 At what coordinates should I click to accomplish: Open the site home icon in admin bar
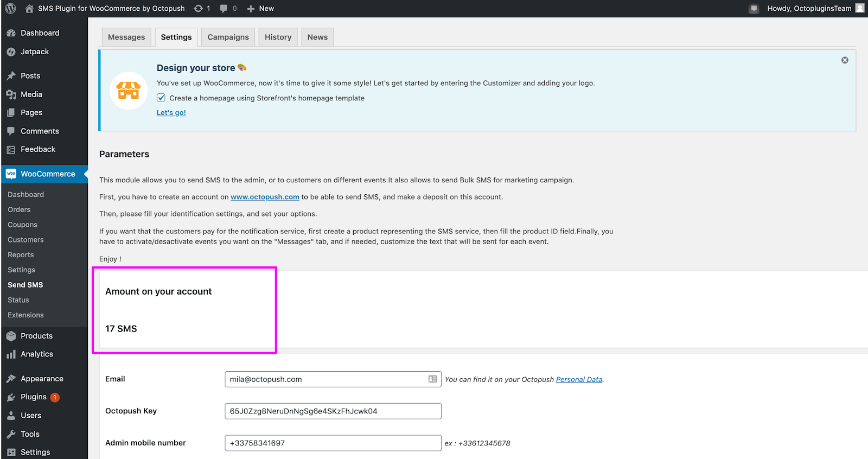[29, 9]
